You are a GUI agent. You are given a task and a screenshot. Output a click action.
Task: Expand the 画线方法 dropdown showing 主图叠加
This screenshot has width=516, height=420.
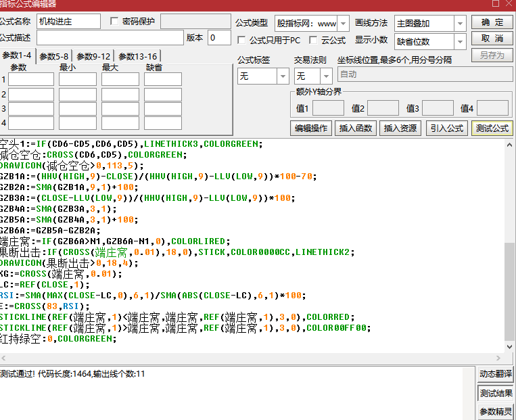coord(459,23)
